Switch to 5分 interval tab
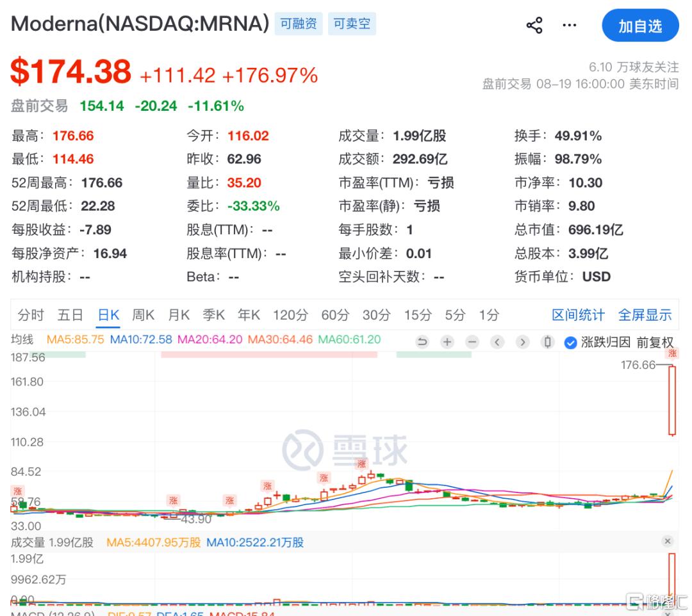The height and width of the screenshot is (616, 692). [455, 315]
